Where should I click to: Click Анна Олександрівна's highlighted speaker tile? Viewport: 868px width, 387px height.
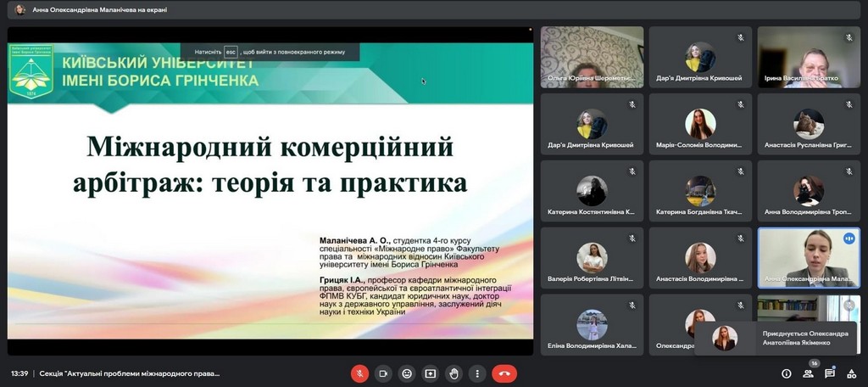808,258
